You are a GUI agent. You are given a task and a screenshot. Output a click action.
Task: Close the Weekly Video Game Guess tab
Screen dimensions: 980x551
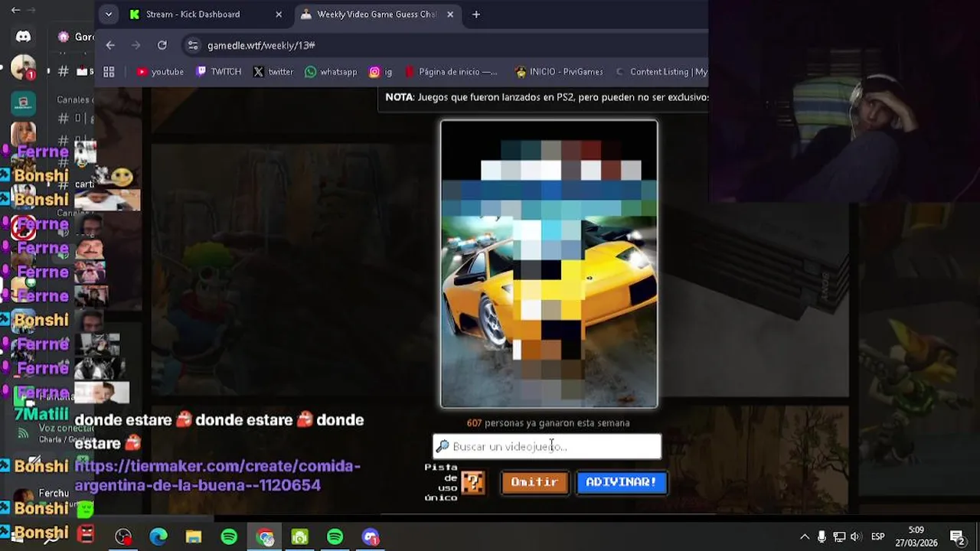[x=450, y=14]
